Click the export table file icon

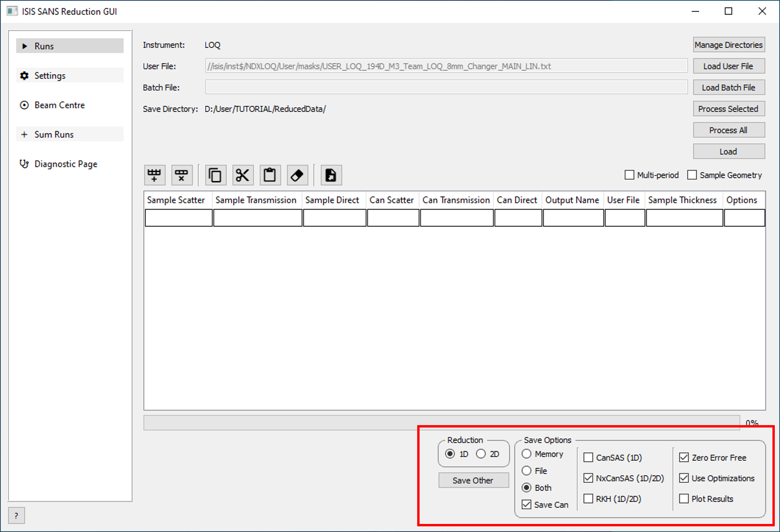pyautogui.click(x=331, y=175)
